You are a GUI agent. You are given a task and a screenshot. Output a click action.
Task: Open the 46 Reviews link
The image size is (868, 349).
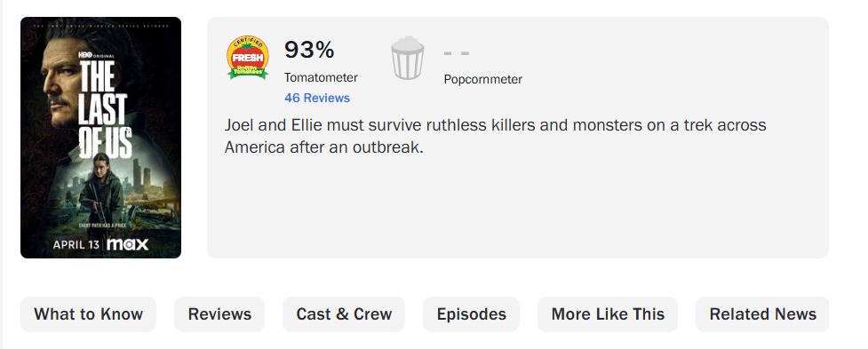click(317, 98)
